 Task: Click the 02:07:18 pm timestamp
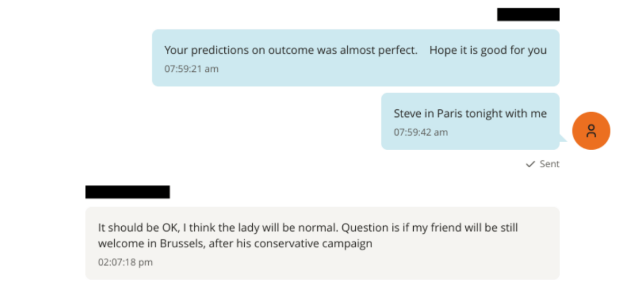[x=125, y=262]
